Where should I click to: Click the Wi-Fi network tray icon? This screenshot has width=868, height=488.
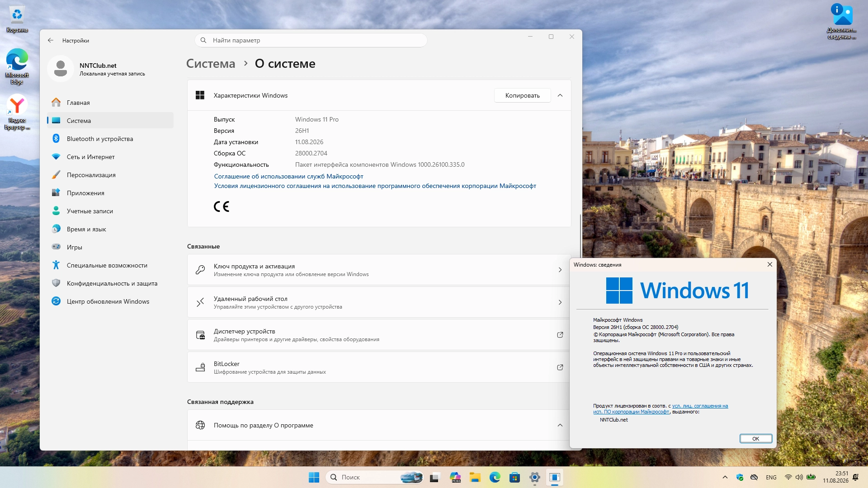[788, 477]
